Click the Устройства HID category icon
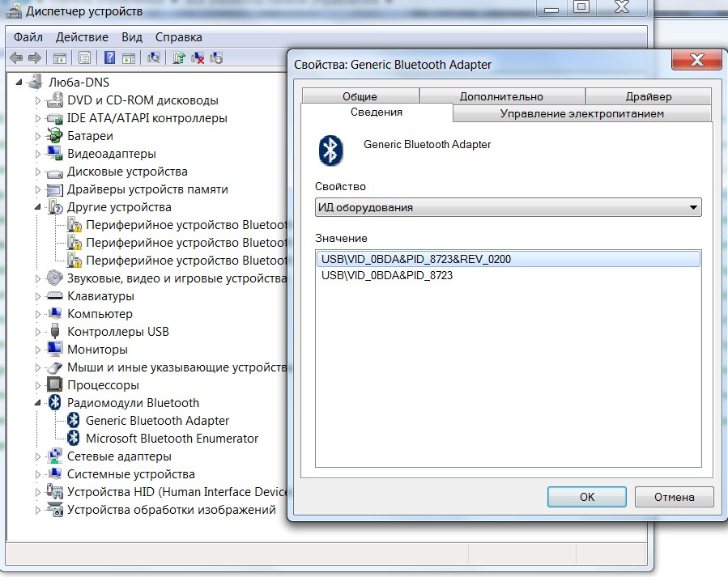Viewport: 728px width, 577px height. (x=55, y=491)
